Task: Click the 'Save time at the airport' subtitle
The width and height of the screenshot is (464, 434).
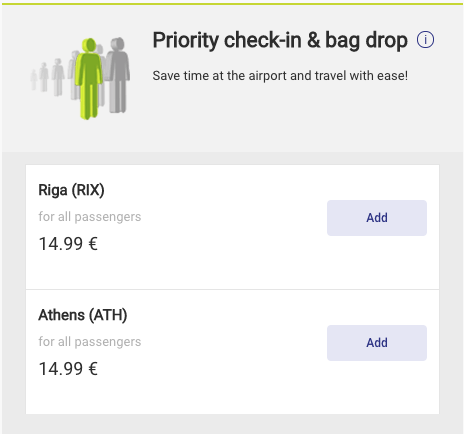Action: tap(280, 76)
